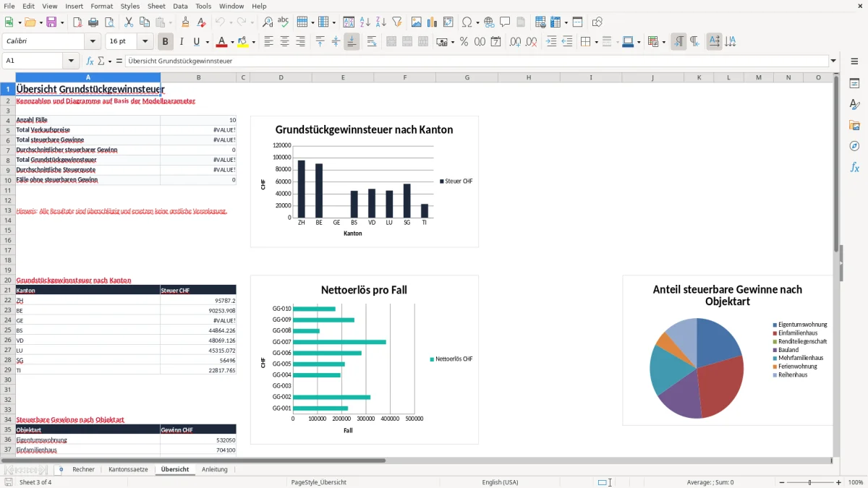Switch to the Anleitung sheet tab
The width and height of the screenshot is (868, 488).
point(215,469)
